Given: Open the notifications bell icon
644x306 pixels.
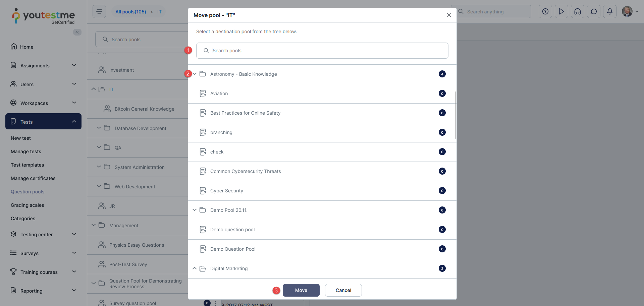Looking at the screenshot, I should pos(610,12).
